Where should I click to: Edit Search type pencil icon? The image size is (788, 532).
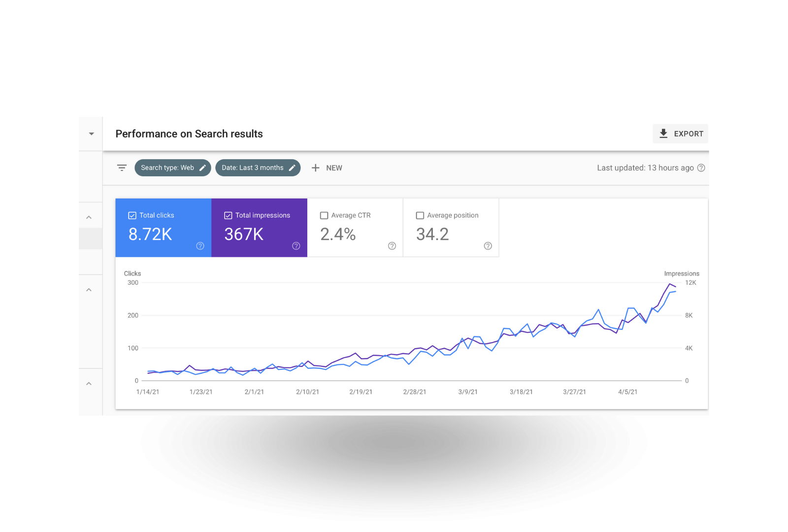[x=202, y=168]
